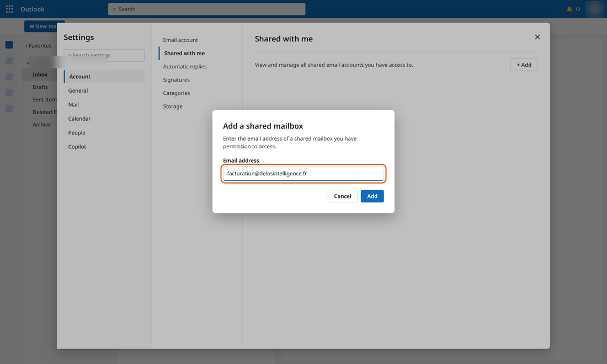Select the Account settings category
The height and width of the screenshot is (364, 607).
point(104,77)
